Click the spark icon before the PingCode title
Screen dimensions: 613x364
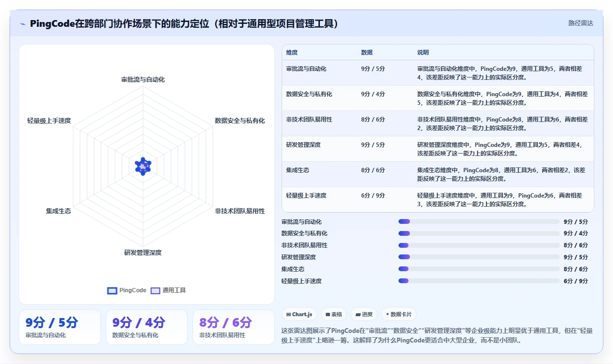(23, 23)
